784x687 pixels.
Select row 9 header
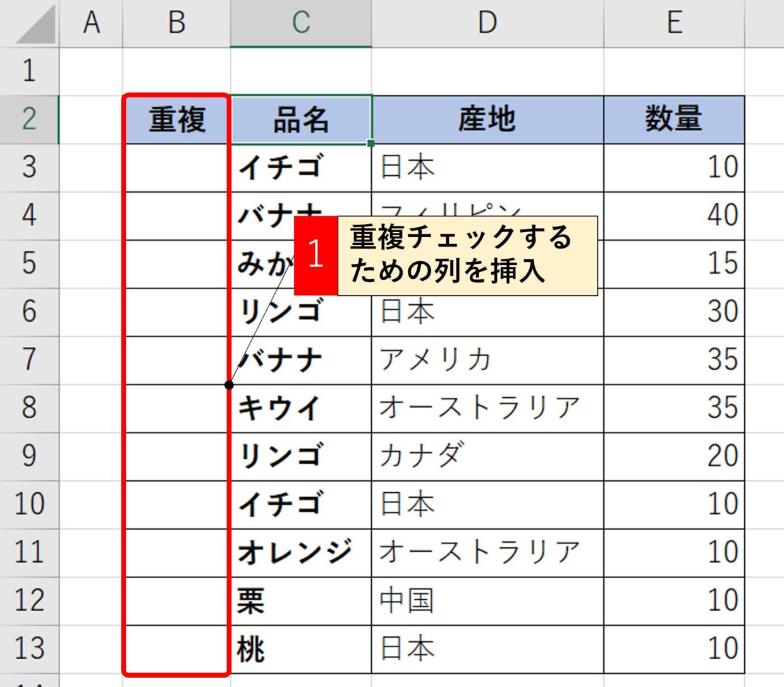click(x=30, y=456)
